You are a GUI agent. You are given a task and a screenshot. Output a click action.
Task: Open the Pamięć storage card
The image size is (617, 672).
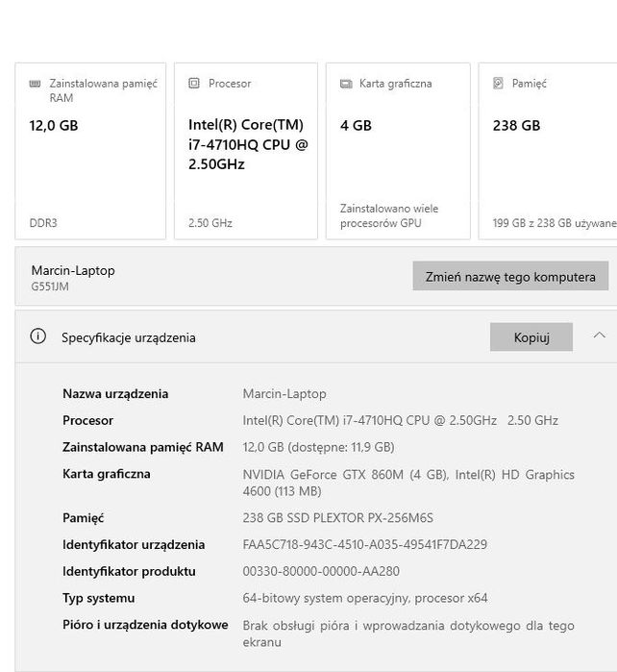coord(550,151)
